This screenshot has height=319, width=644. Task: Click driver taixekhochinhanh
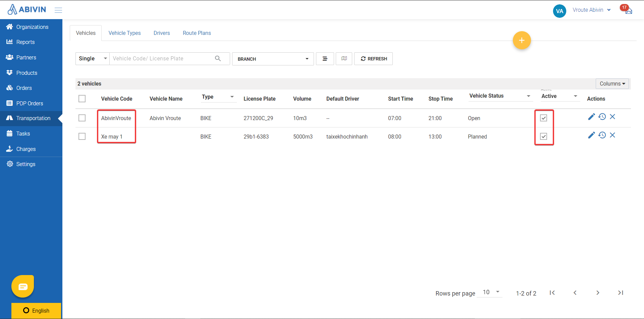tap(347, 137)
